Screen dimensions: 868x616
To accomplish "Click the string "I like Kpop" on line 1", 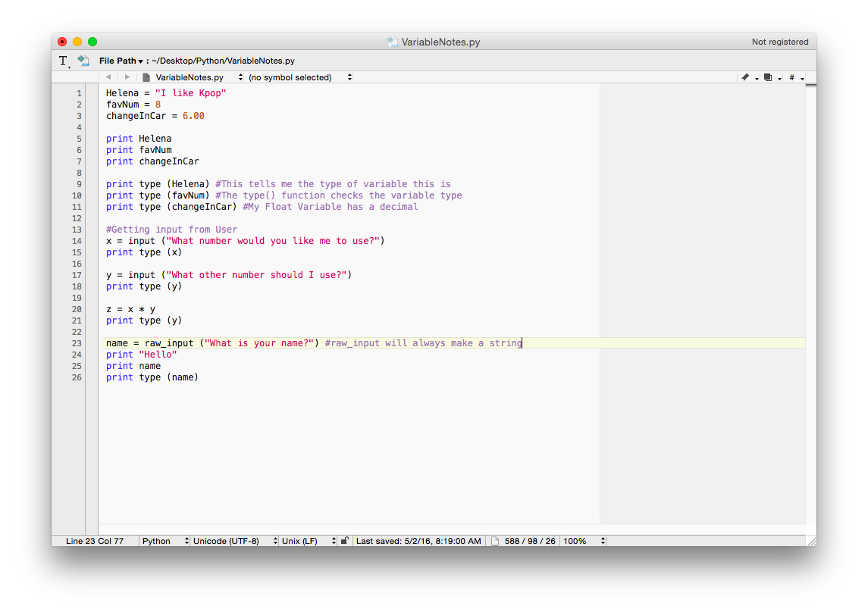I will click(190, 93).
